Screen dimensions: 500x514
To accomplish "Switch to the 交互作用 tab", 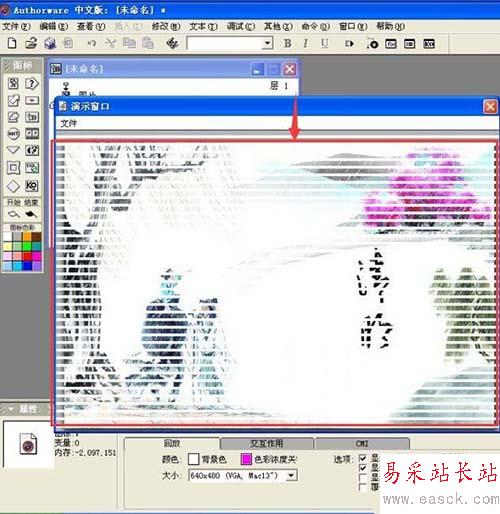I will [x=267, y=443].
